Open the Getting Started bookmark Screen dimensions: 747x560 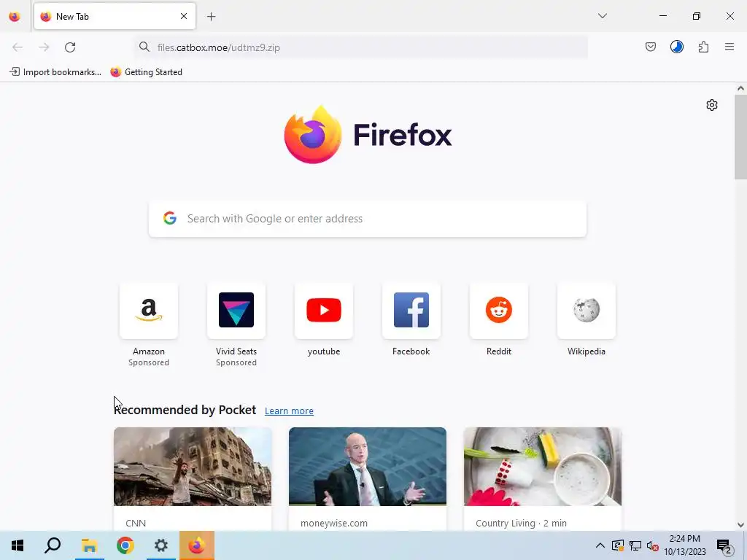click(x=146, y=72)
